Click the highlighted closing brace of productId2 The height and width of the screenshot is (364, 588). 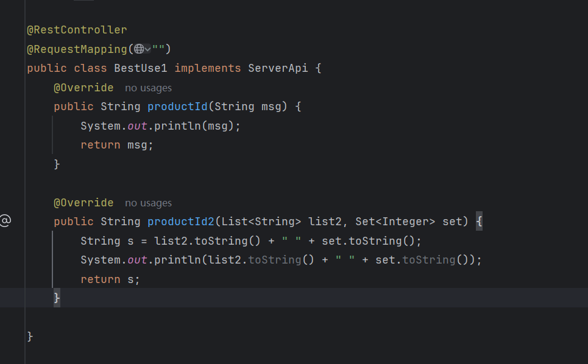coord(57,298)
